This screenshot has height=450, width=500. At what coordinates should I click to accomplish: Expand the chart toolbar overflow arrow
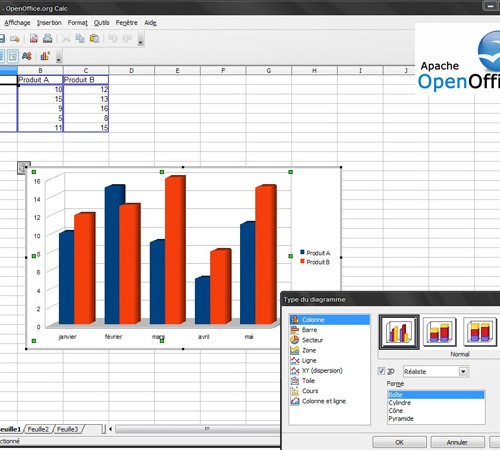tap(59, 57)
